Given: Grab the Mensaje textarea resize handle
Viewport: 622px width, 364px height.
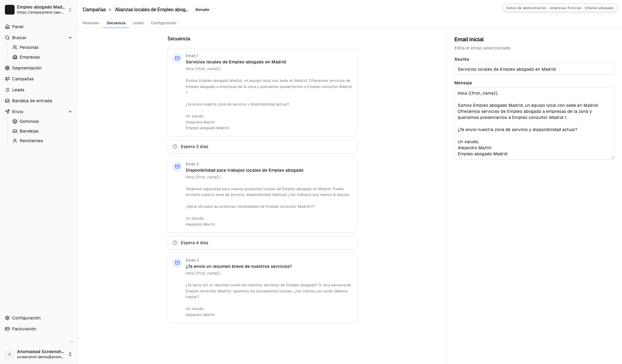Looking at the screenshot, I should 612,157.
